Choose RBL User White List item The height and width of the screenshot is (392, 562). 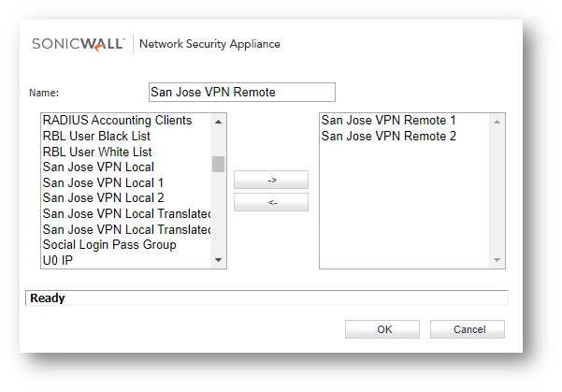[97, 152]
